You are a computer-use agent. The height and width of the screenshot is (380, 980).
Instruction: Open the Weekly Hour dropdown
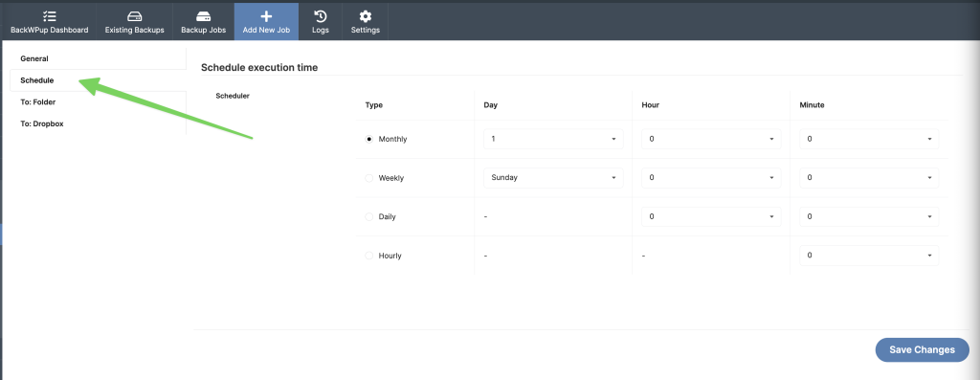711,177
